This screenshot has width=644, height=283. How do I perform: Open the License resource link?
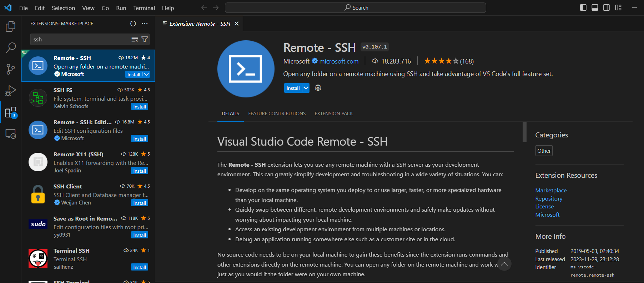(544, 206)
